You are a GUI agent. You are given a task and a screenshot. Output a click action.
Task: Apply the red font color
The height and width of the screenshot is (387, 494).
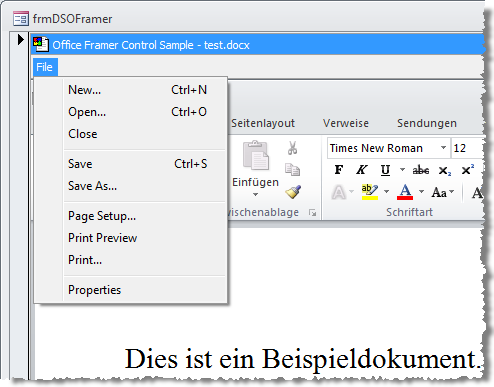[x=405, y=192]
